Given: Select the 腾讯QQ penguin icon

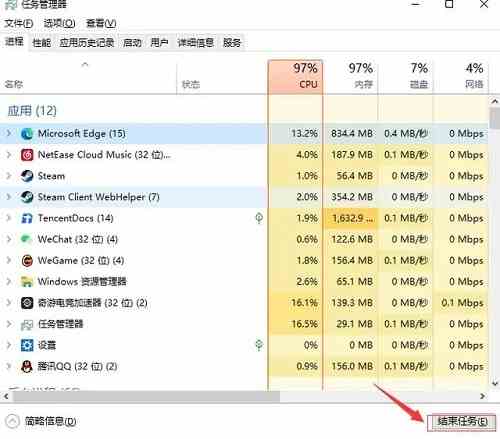Looking at the screenshot, I should tap(27, 367).
